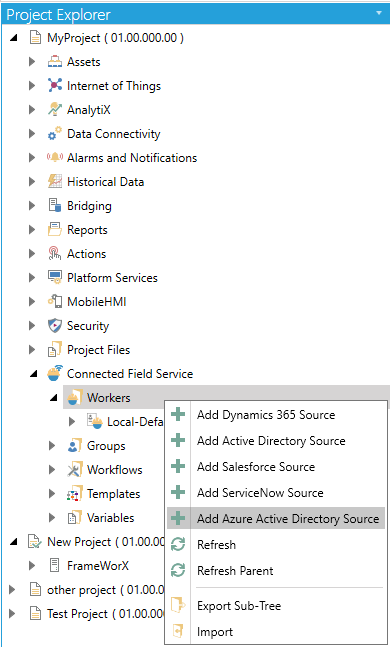390x647 pixels.
Task: Click the Internet of Things node icon
Action: [55, 85]
